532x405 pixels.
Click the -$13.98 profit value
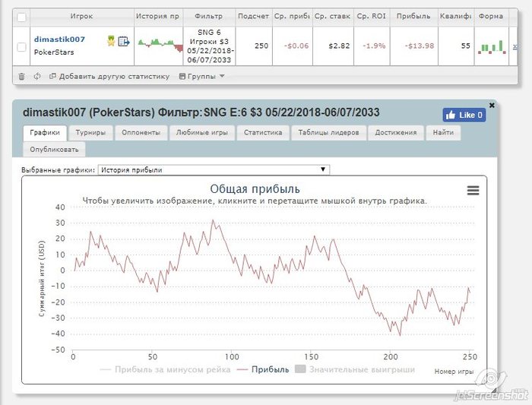[420, 46]
